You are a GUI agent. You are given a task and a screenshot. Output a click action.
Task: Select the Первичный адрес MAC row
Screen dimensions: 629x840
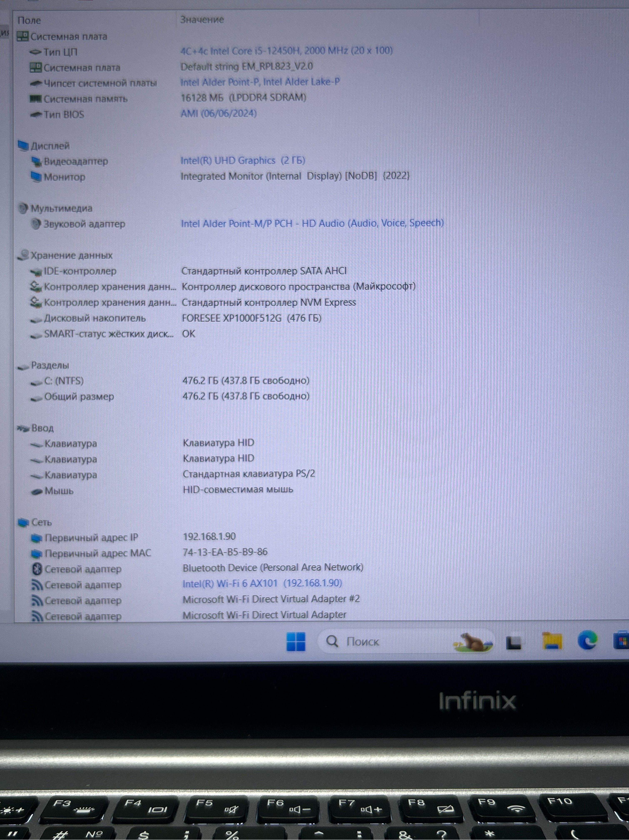(98, 553)
